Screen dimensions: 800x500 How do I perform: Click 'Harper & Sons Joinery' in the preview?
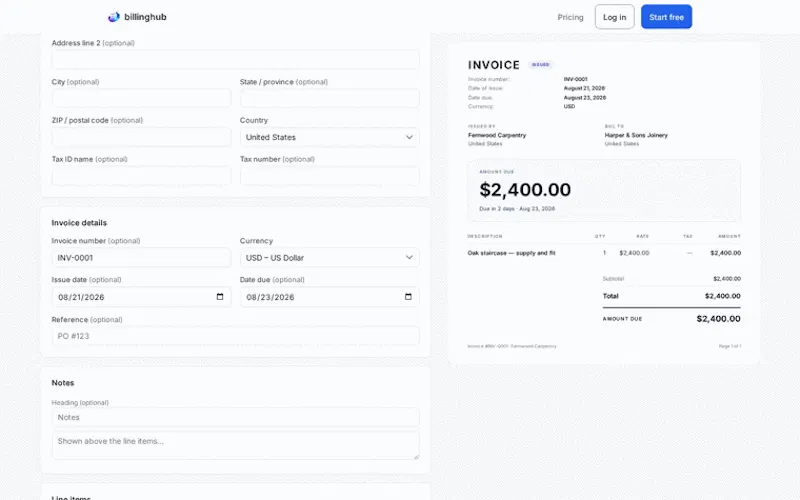click(x=636, y=135)
